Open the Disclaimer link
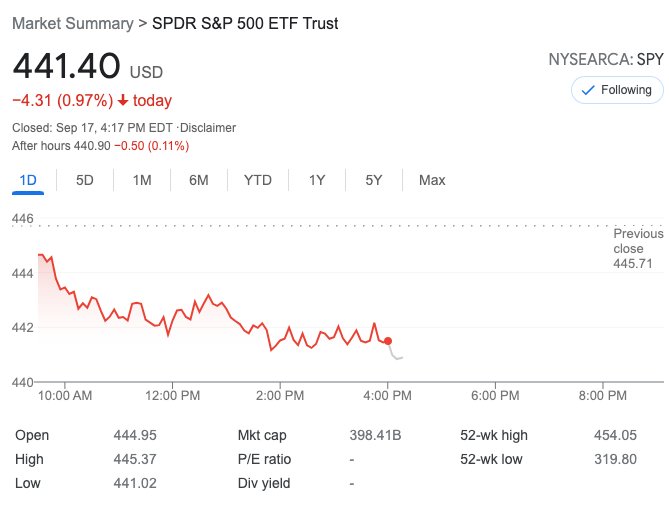Screen dimensions: 669x505 coord(208,128)
